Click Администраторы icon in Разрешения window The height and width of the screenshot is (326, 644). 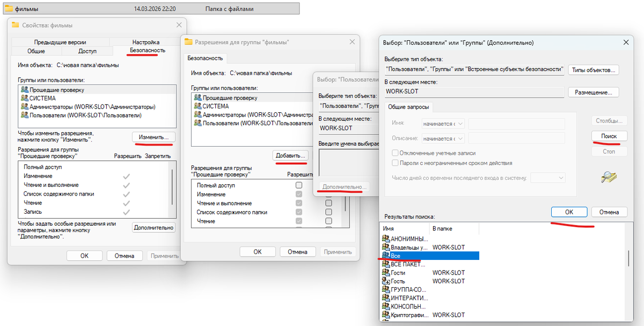click(198, 114)
